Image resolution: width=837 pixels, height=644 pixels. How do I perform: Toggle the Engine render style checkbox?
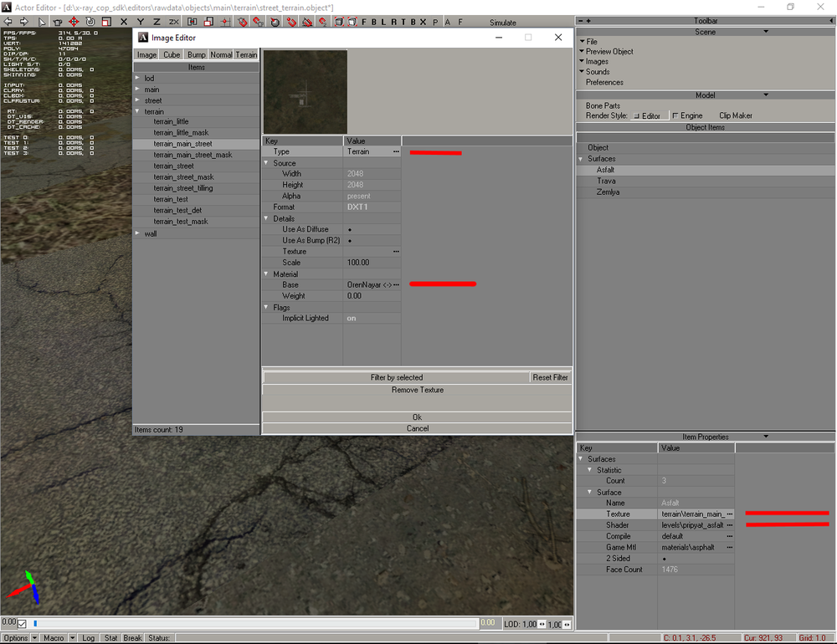675,116
